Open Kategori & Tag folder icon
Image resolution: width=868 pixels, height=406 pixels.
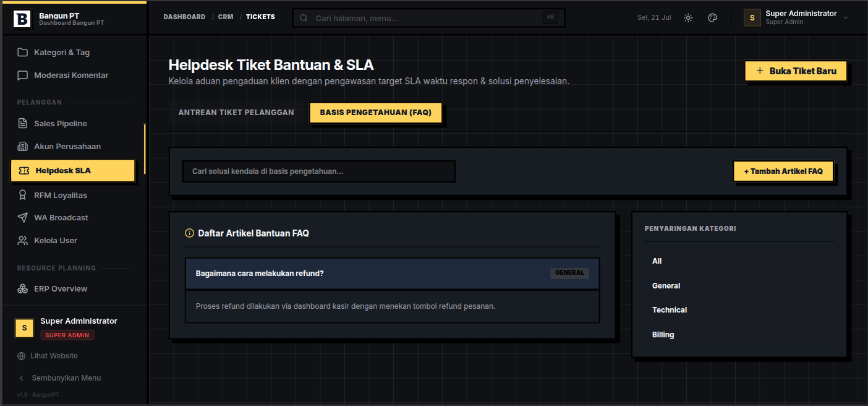(x=22, y=53)
